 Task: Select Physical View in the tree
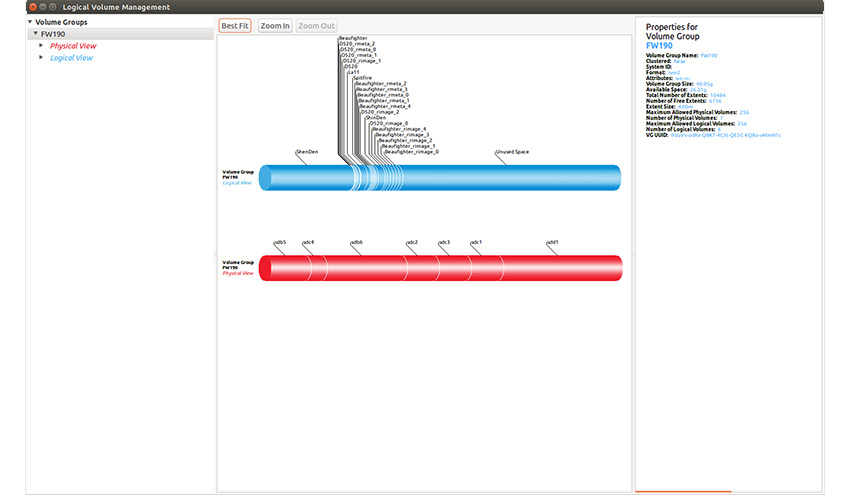click(73, 46)
